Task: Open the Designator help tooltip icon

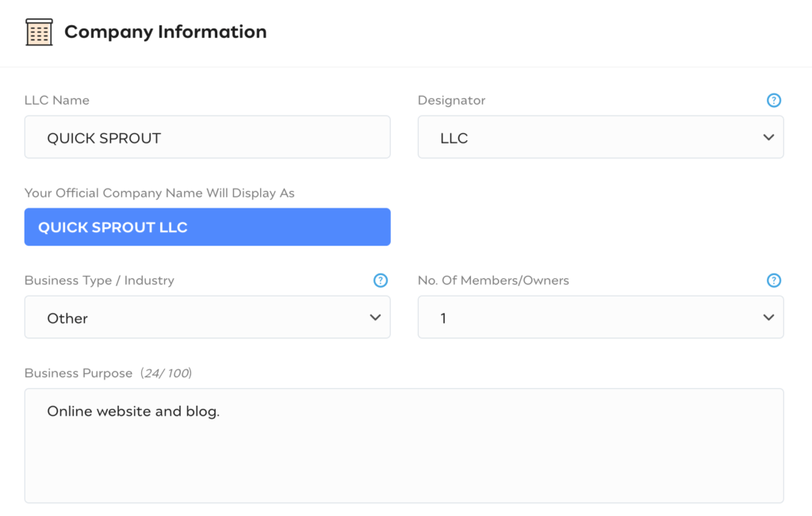Action: click(774, 101)
